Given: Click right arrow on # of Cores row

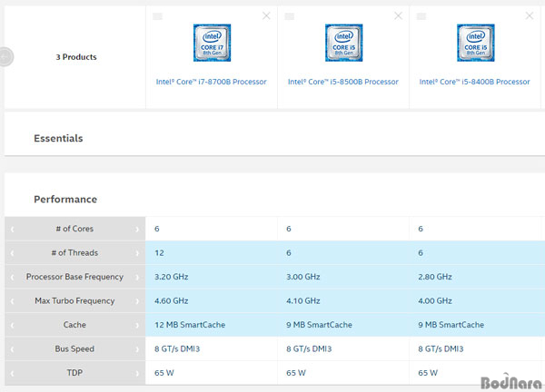Looking at the screenshot, I should tap(137, 230).
